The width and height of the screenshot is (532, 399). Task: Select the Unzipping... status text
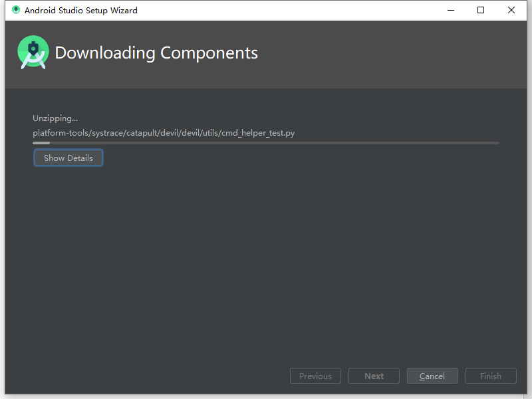55,118
